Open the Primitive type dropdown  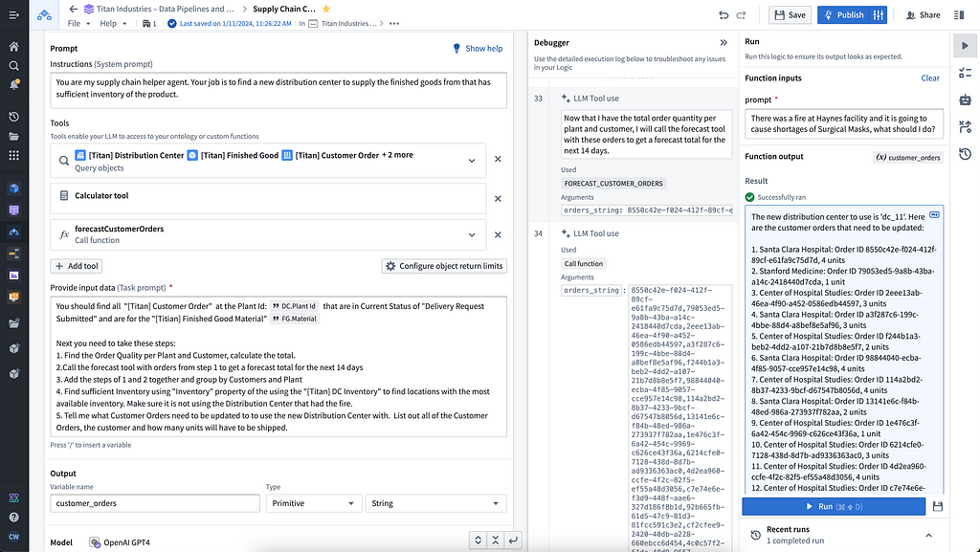[x=313, y=503]
